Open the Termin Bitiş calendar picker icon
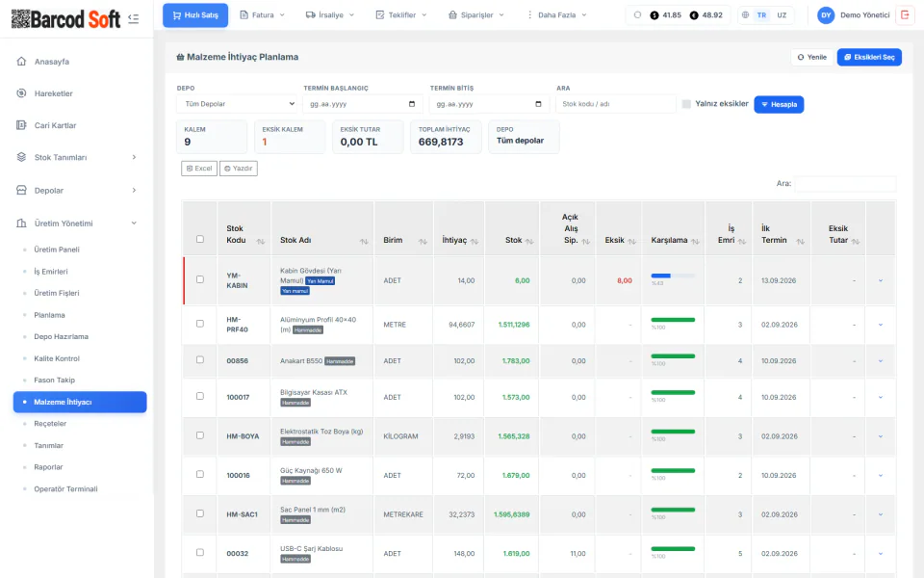 538,104
